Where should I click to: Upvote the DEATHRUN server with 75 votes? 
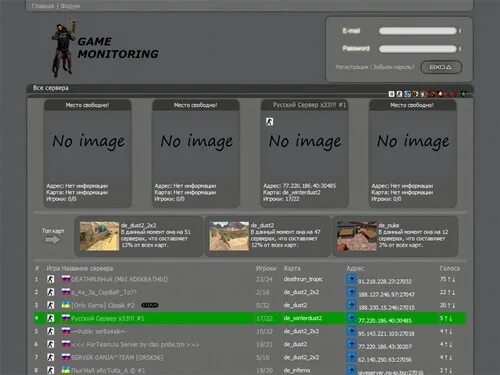[x=449, y=279]
